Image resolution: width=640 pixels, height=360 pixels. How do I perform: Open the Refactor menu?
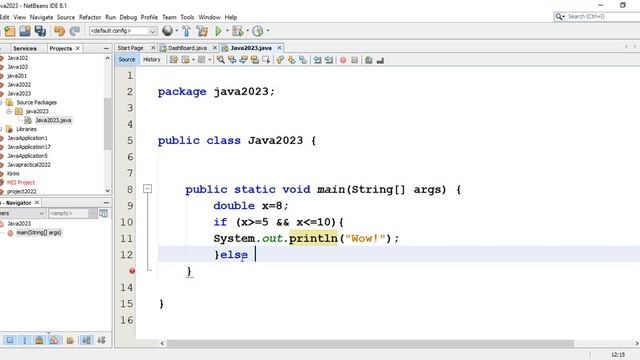pos(90,17)
